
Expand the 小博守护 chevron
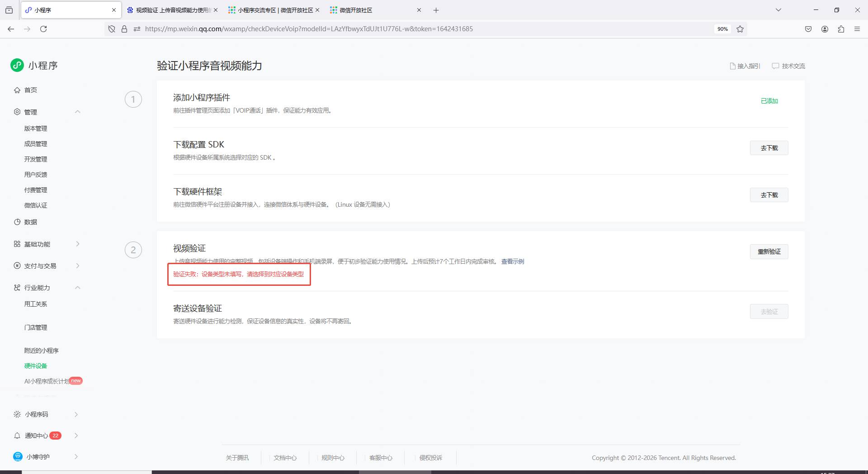click(x=76, y=457)
